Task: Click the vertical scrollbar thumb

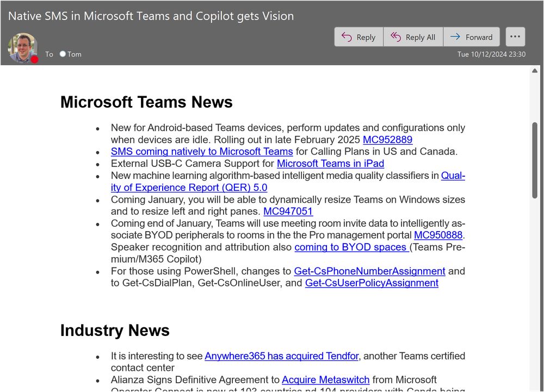Action: (x=535, y=160)
